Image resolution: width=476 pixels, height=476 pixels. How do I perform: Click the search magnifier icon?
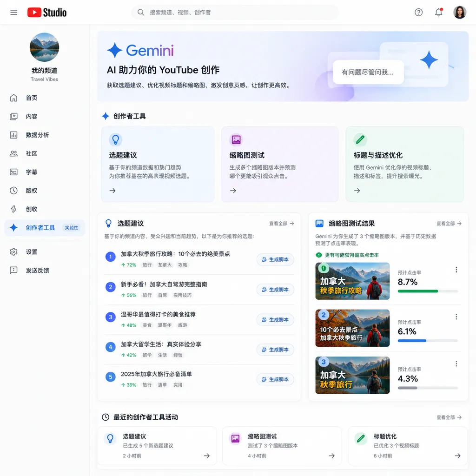pyautogui.click(x=140, y=13)
